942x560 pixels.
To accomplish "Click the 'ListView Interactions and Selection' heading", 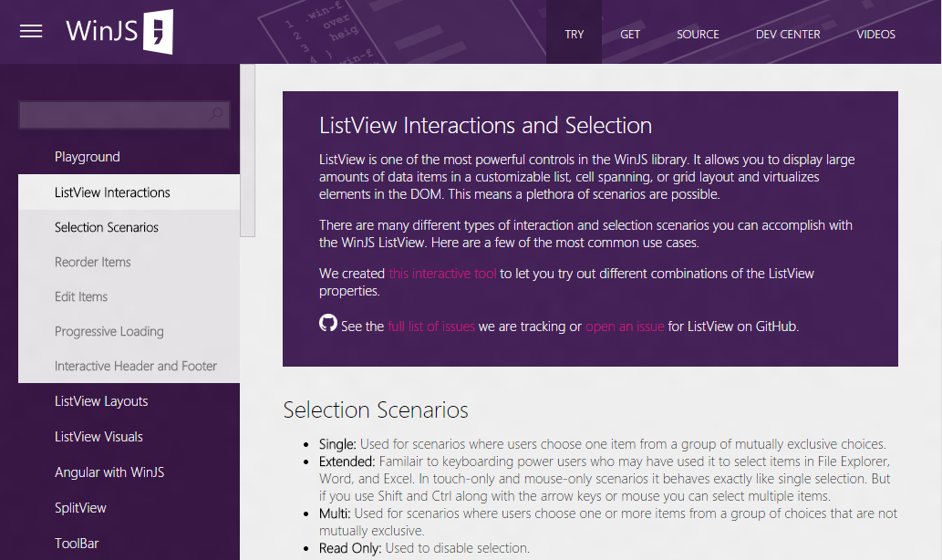I will tap(485, 126).
